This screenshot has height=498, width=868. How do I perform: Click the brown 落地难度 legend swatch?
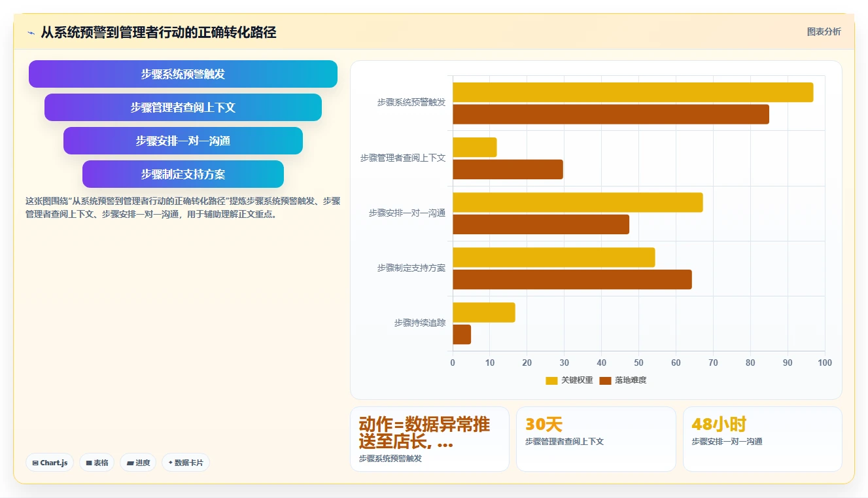pyautogui.click(x=605, y=380)
